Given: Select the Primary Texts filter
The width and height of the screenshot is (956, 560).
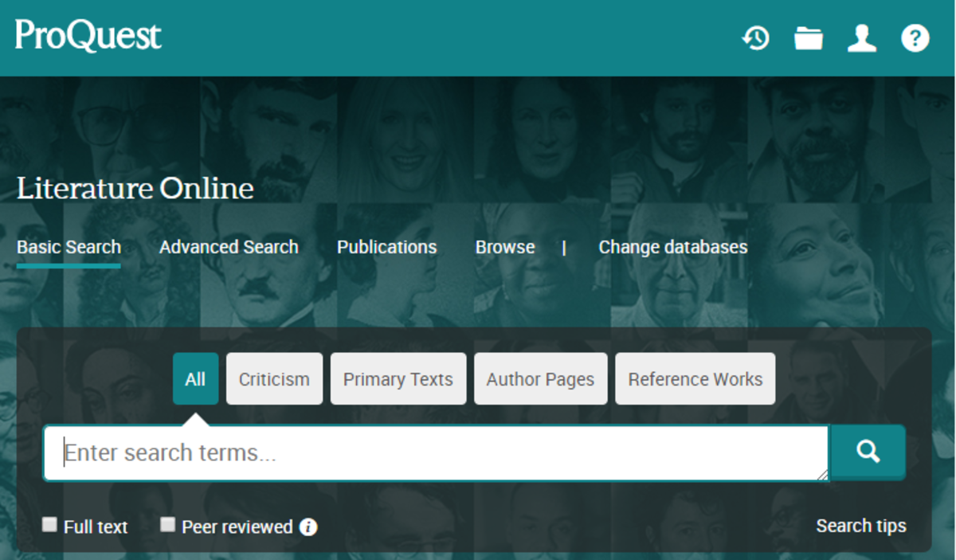Looking at the screenshot, I should [x=398, y=379].
